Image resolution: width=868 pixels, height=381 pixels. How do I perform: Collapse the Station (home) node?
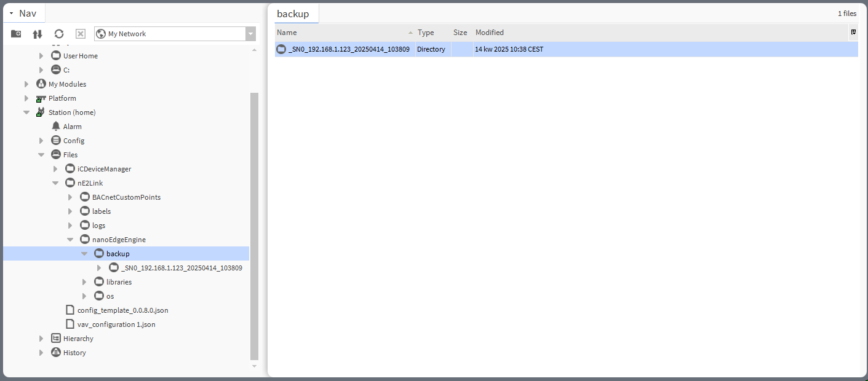(x=26, y=112)
